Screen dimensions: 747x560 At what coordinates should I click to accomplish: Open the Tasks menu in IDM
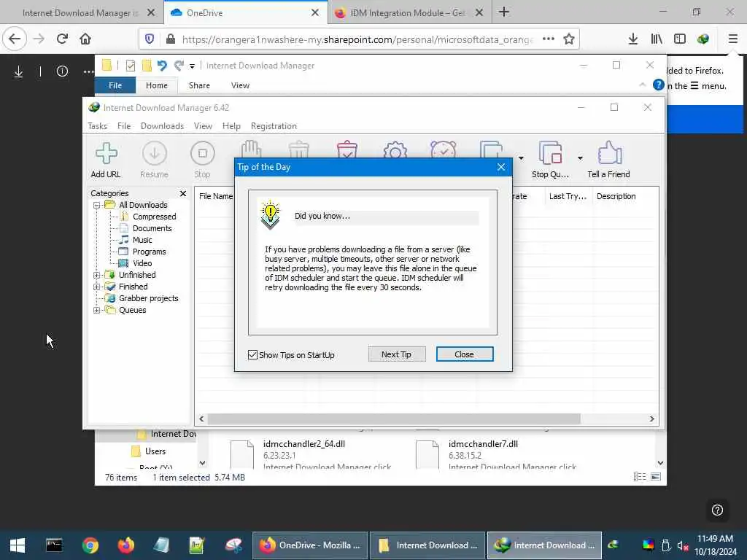click(98, 126)
